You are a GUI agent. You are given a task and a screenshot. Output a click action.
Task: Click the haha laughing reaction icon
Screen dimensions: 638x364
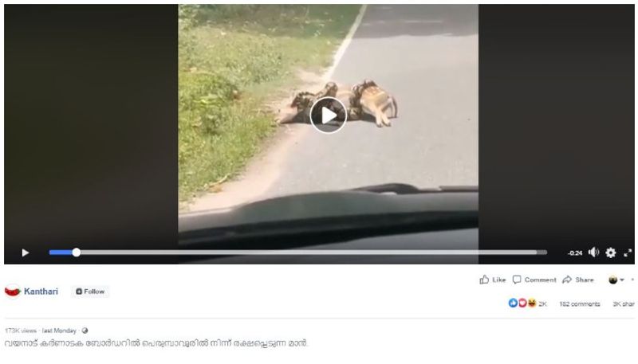(531, 303)
